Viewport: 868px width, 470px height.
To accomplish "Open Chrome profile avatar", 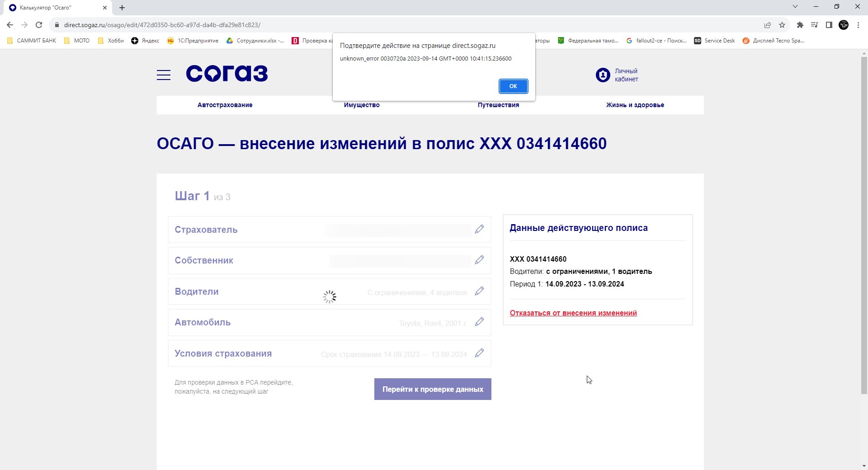I will (844, 25).
